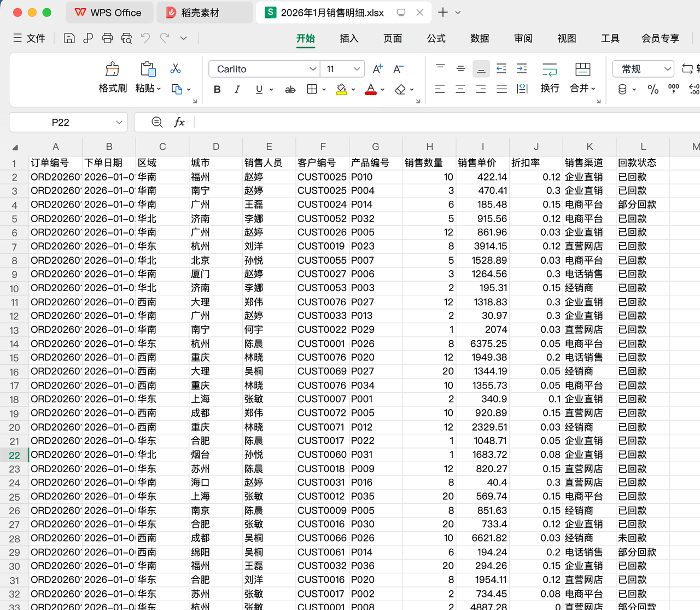Open the number format 常规 dropdown
Screen dimensions: 700x610
click(x=668, y=69)
